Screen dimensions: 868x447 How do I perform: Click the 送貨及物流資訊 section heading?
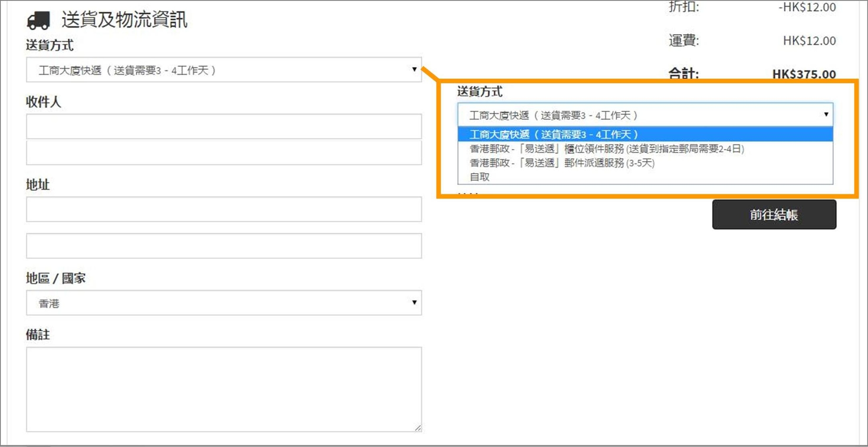point(124,20)
